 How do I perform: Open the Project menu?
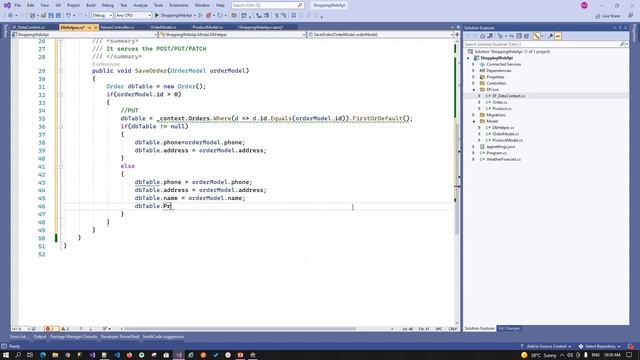click(73, 5)
